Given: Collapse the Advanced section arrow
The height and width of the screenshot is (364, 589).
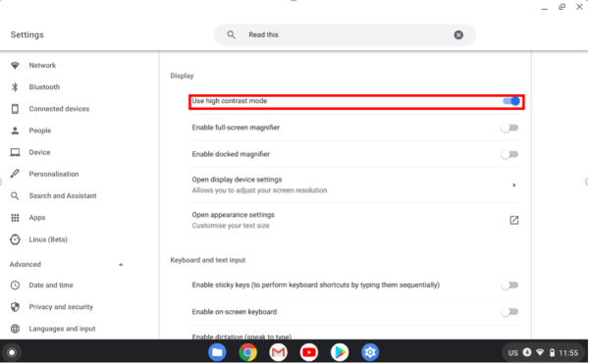Looking at the screenshot, I should [121, 265].
